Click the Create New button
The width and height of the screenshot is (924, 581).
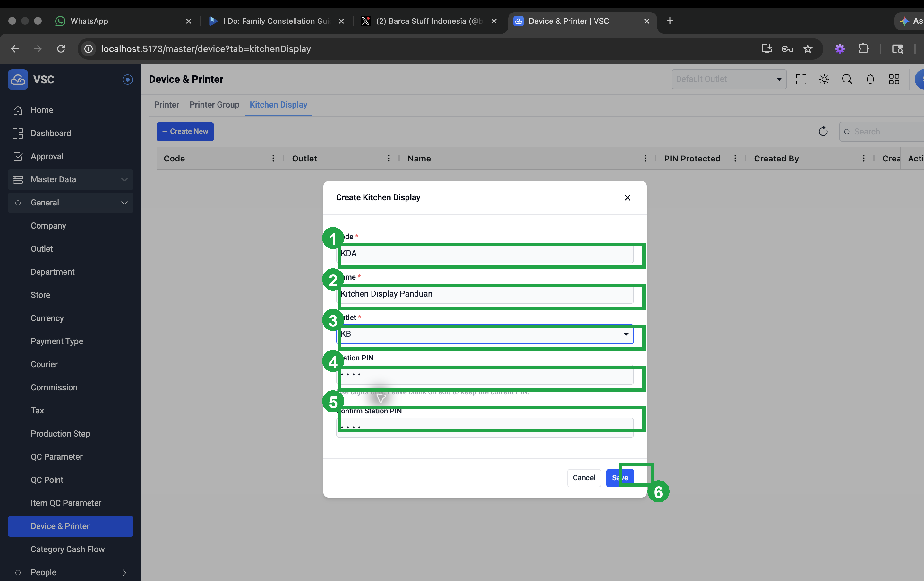(185, 132)
